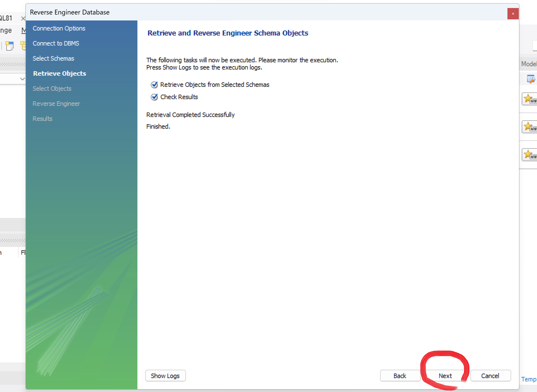Click the second star MW template icon

pyautogui.click(x=530, y=127)
